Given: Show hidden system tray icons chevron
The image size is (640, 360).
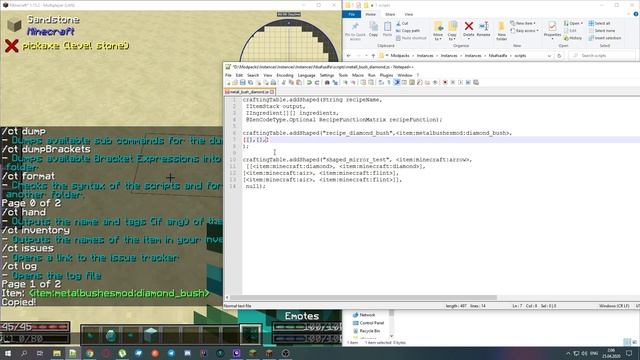Looking at the screenshot, I should click(568, 353).
